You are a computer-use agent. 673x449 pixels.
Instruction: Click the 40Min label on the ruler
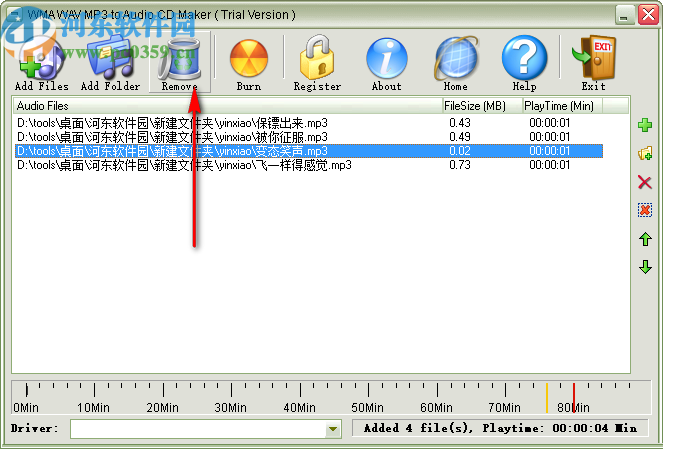coord(299,407)
